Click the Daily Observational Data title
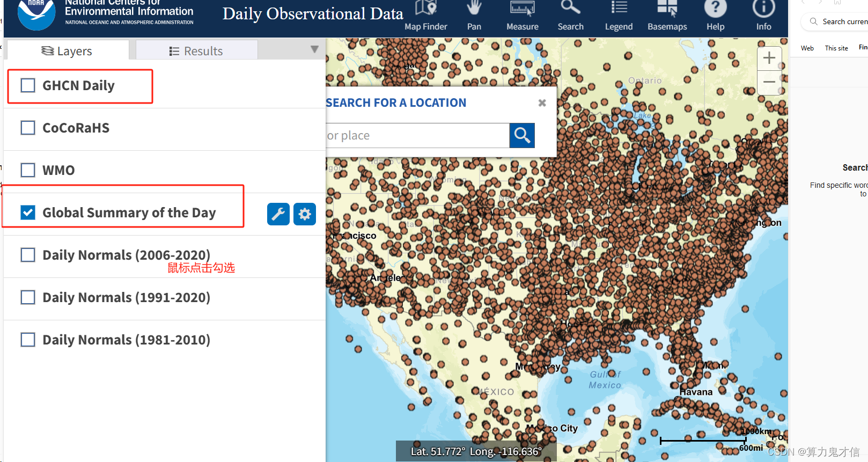This screenshot has width=868, height=462. pos(313,14)
